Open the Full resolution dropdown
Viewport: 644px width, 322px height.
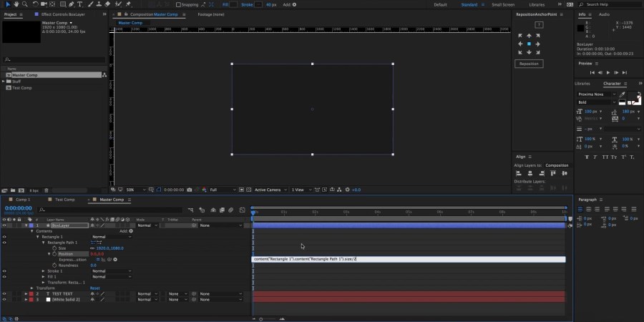[x=223, y=190]
